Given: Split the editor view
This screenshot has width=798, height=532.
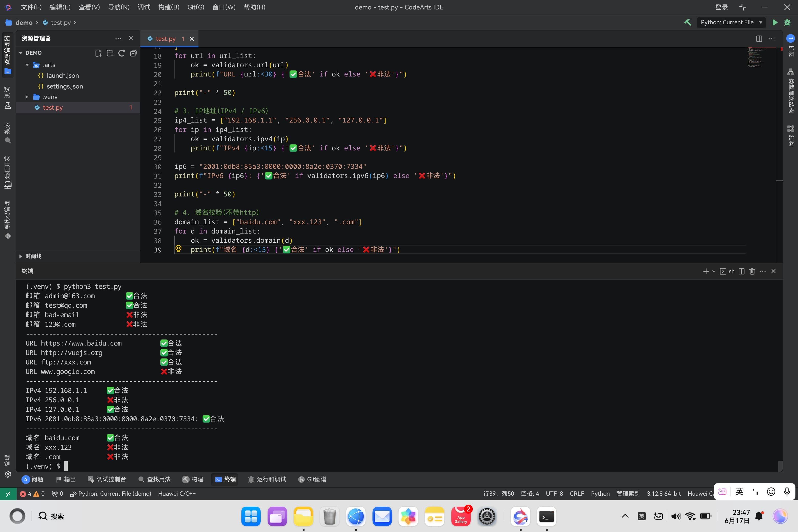Looking at the screenshot, I should [759, 39].
